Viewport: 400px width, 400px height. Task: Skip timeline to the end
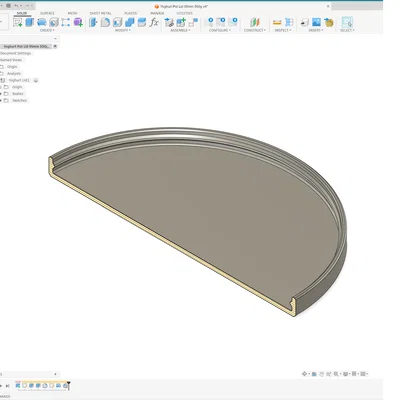[7, 386]
